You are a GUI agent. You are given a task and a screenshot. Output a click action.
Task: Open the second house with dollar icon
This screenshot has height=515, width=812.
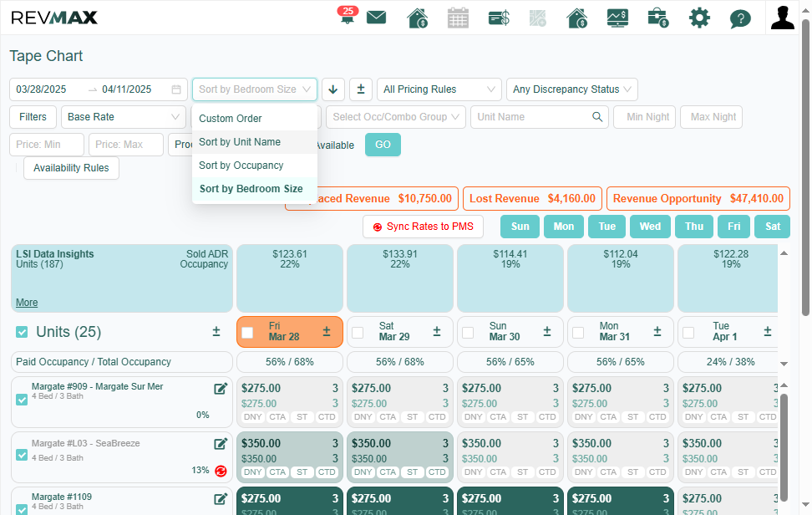(x=577, y=18)
